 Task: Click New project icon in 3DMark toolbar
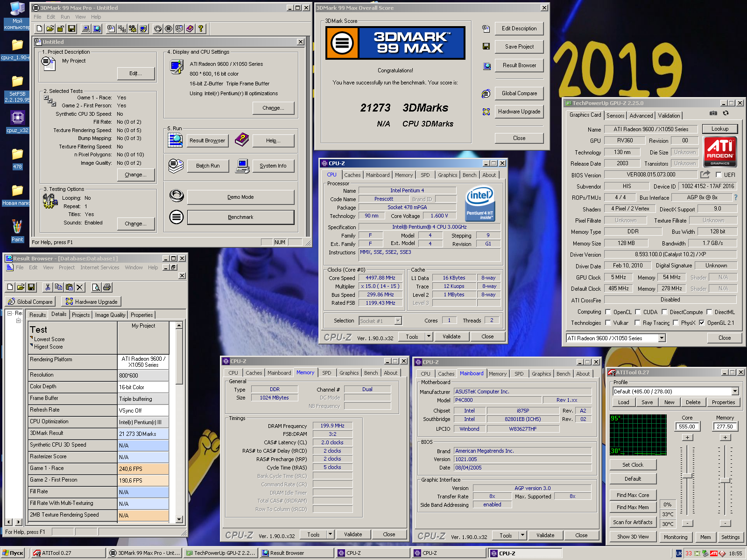click(x=40, y=28)
